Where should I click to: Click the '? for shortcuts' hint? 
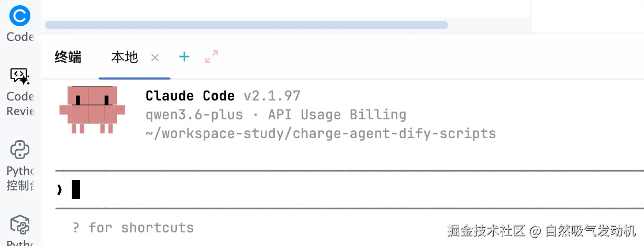click(x=133, y=228)
